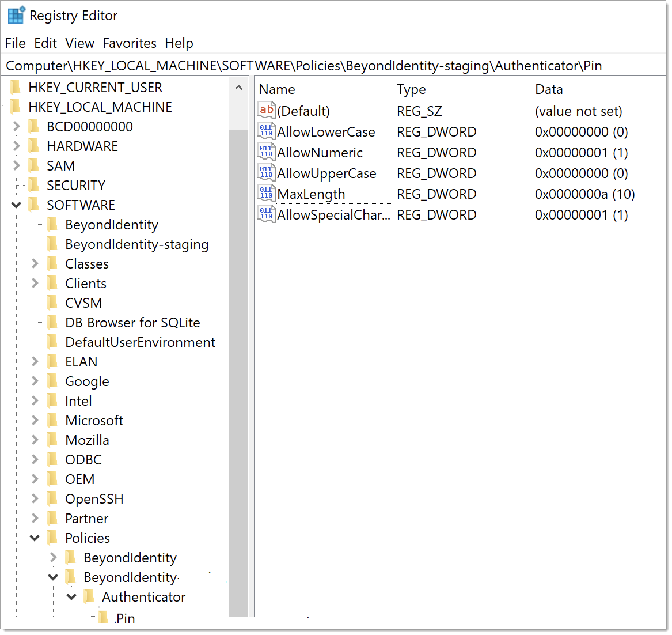The width and height of the screenshot is (672, 635).
Task: Click the REG_DWORD icon beside AllowUpperCase
Action: tap(265, 172)
